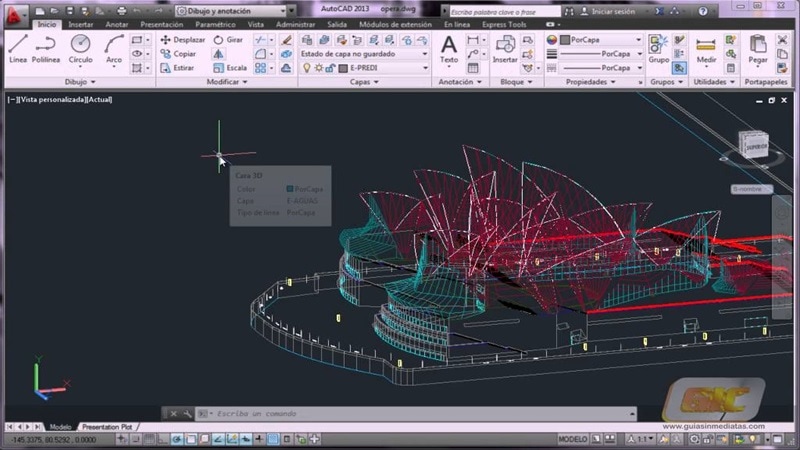Select the Línea draw tool
This screenshot has height=450, width=800.
18,49
